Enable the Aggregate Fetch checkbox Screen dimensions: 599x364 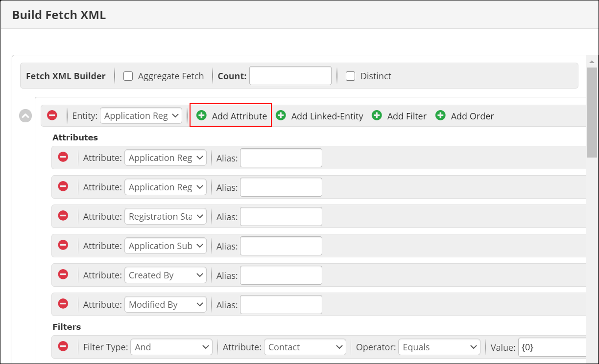128,76
